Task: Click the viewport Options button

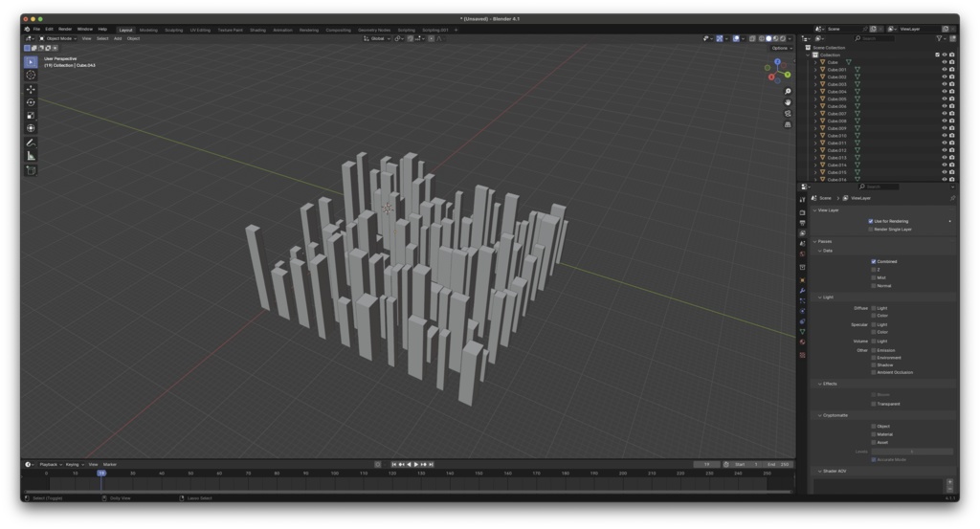Action: [x=781, y=48]
